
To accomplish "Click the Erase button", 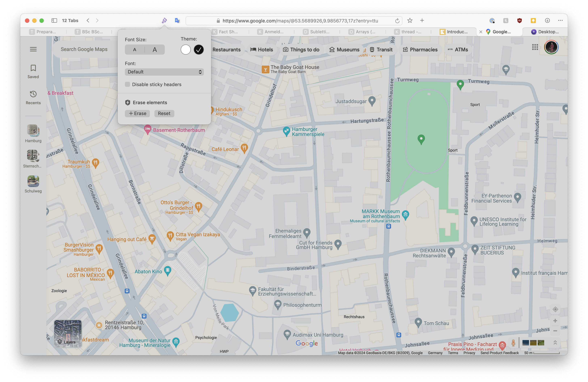I will (137, 114).
